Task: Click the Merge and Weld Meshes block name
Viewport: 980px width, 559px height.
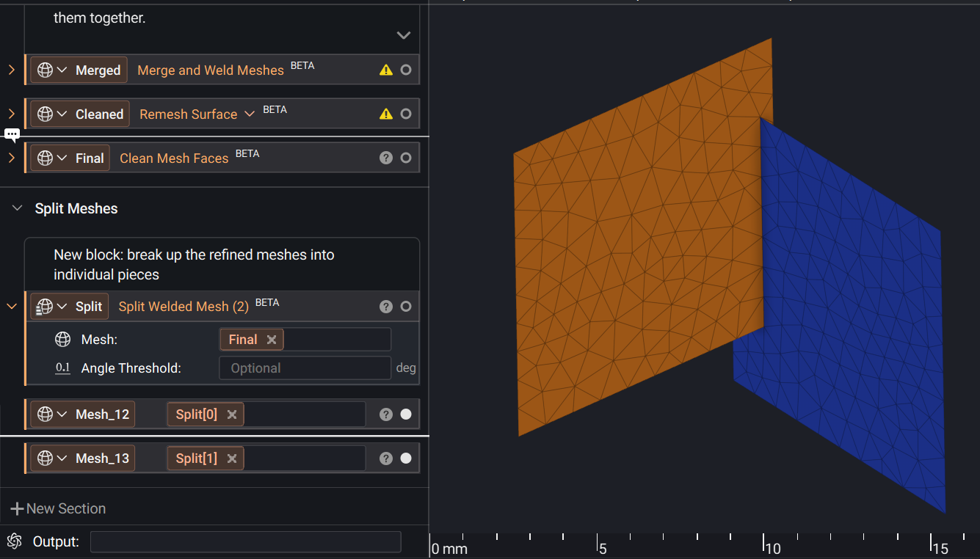Action: click(x=211, y=70)
